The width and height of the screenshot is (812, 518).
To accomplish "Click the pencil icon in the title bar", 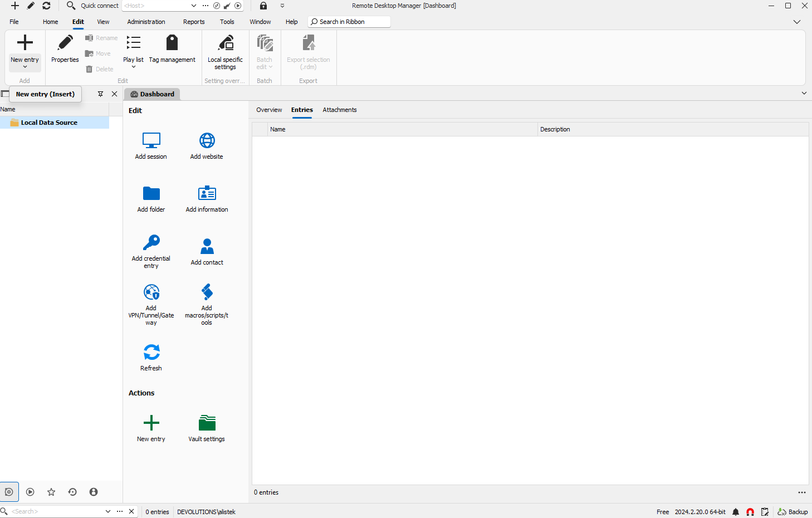I will pos(31,6).
